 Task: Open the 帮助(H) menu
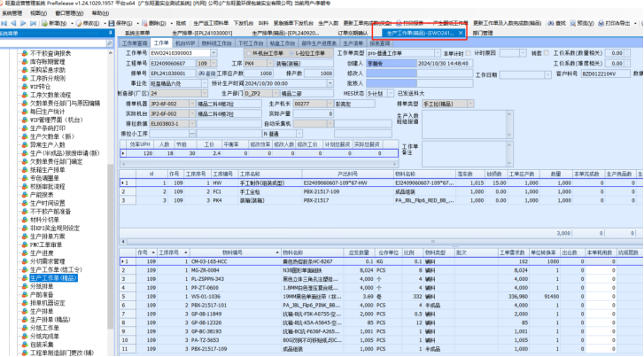click(x=100, y=13)
